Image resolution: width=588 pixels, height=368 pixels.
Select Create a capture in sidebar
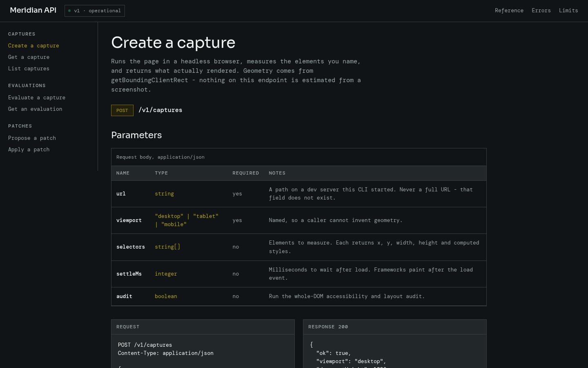click(x=33, y=46)
